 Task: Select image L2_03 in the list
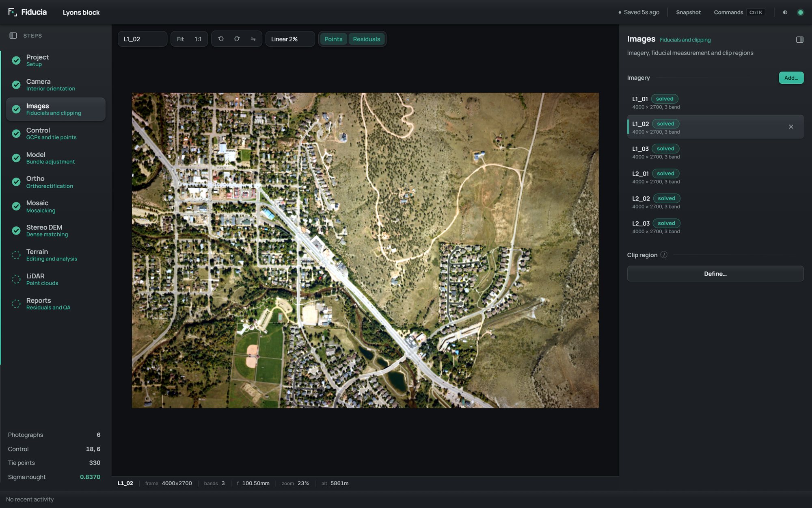point(715,227)
